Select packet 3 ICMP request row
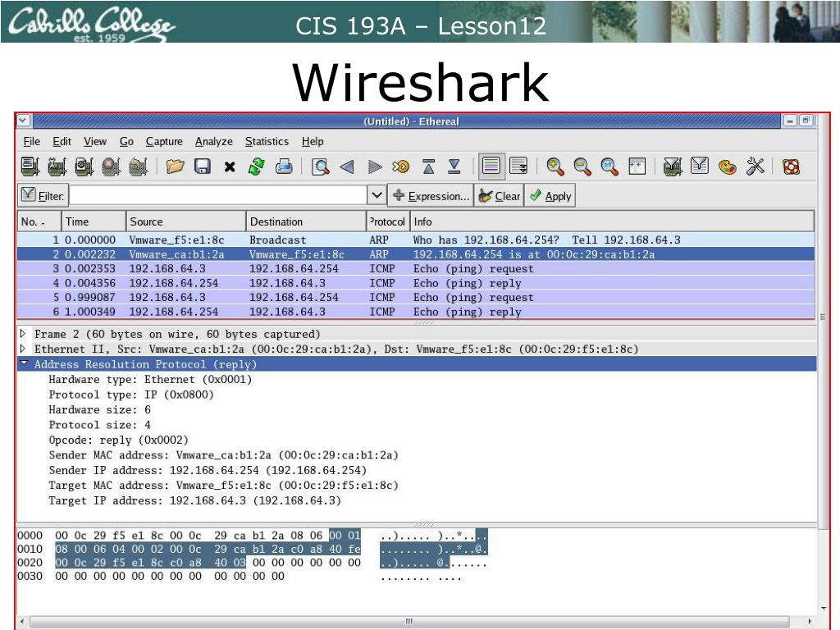This screenshot has width=840, height=630. [416, 268]
